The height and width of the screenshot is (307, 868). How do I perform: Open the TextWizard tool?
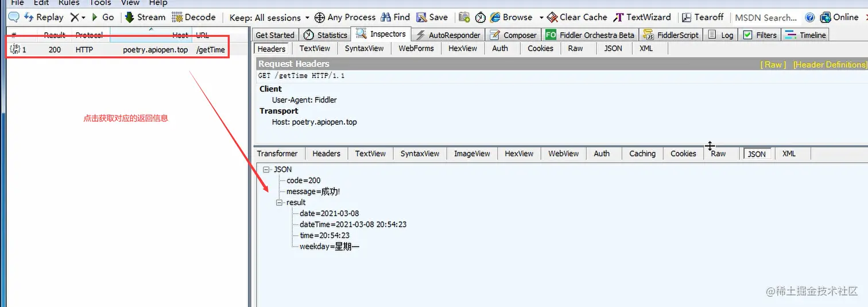(x=642, y=17)
